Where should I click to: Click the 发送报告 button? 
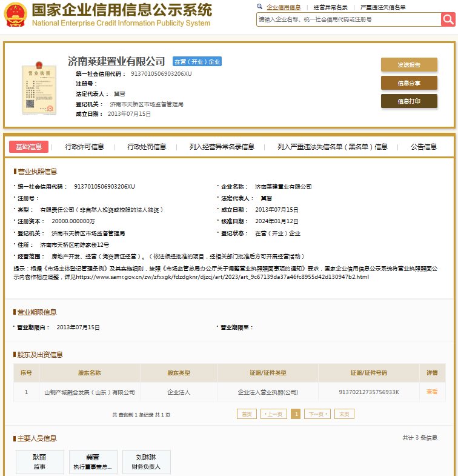409,65
